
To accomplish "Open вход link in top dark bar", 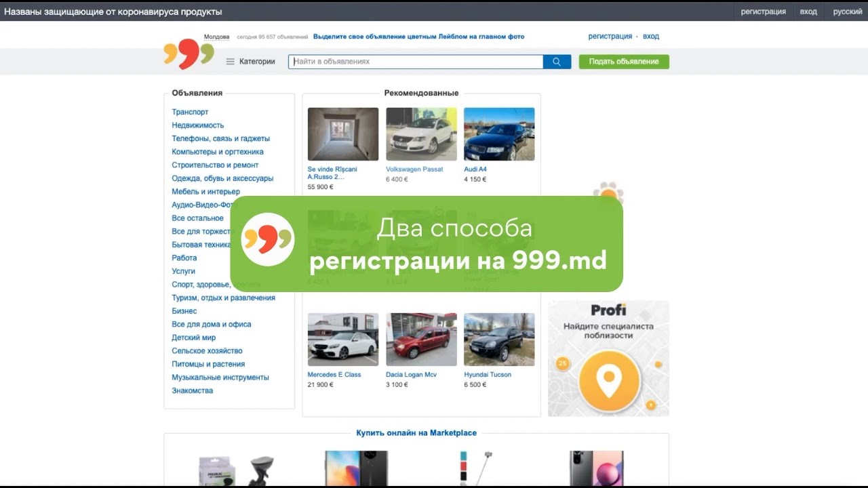I will click(808, 12).
